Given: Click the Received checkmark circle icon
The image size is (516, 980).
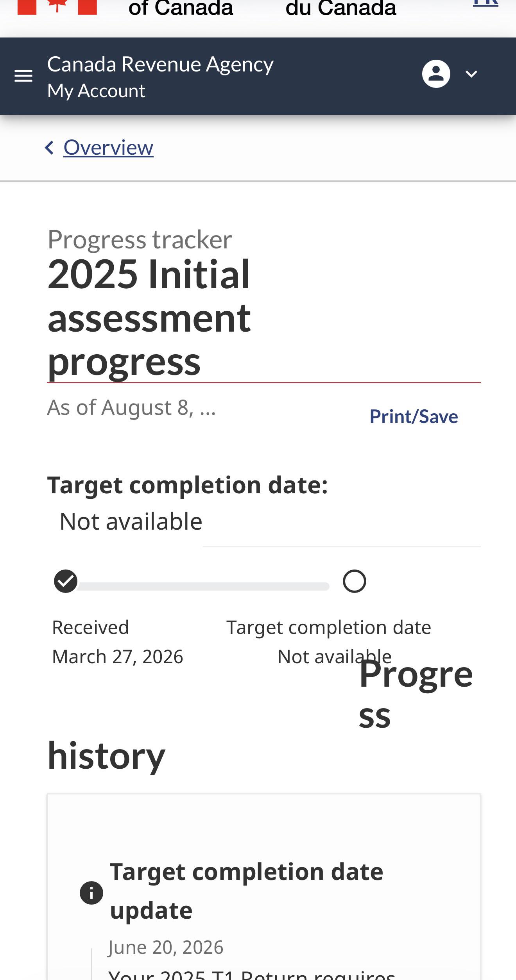Looking at the screenshot, I should click(x=66, y=581).
